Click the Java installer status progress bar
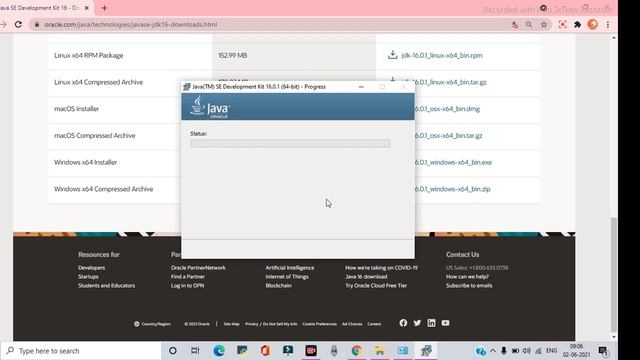The width and height of the screenshot is (640, 360). [290, 143]
